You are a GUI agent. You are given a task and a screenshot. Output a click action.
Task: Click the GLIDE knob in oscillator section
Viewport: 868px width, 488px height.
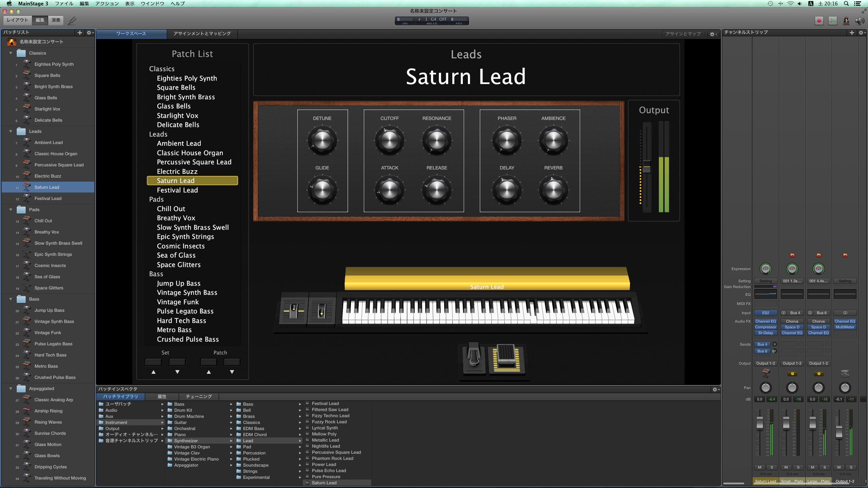click(322, 189)
